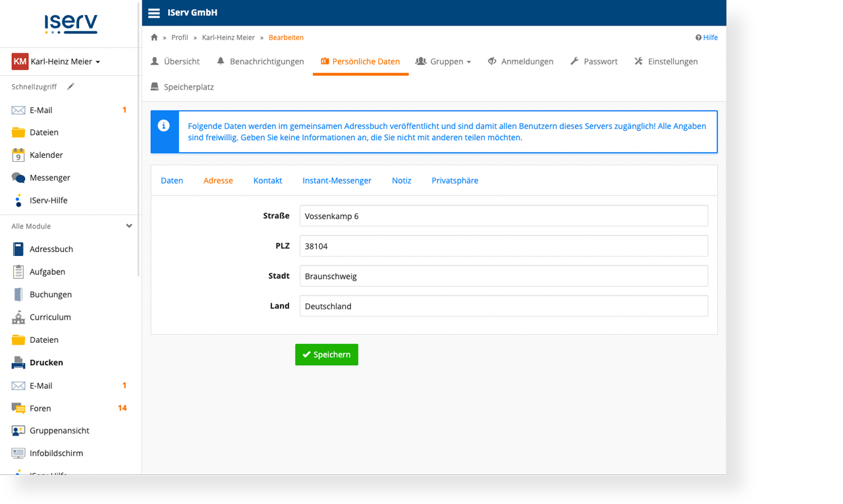Open the Drucken printer module
Image resolution: width=843 pixels, height=504 pixels.
point(45,363)
